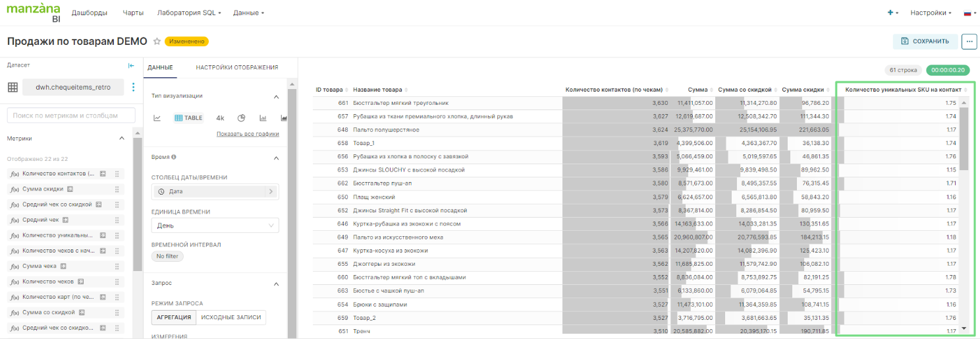Open the Лаборатория SQL menu

point(188,13)
